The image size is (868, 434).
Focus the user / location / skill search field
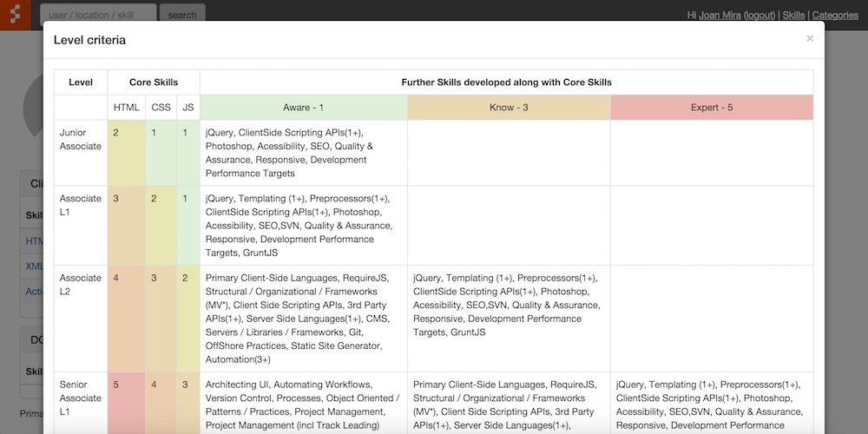point(98,15)
